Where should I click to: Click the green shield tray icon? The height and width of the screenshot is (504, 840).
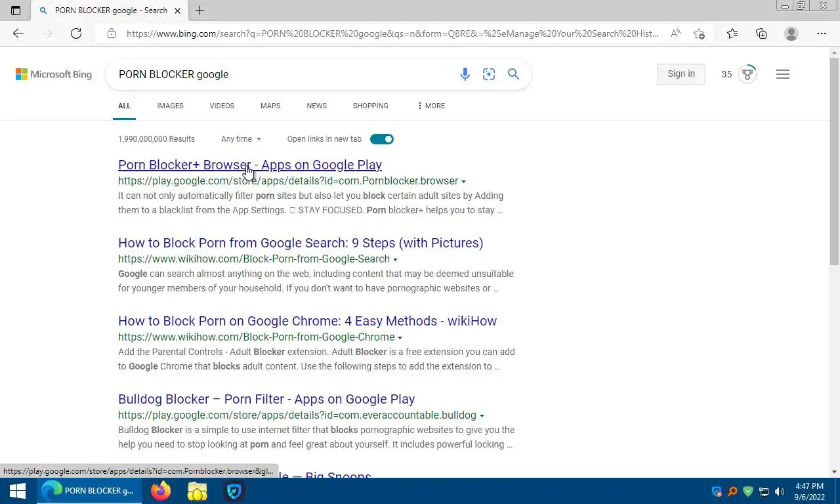point(748,492)
